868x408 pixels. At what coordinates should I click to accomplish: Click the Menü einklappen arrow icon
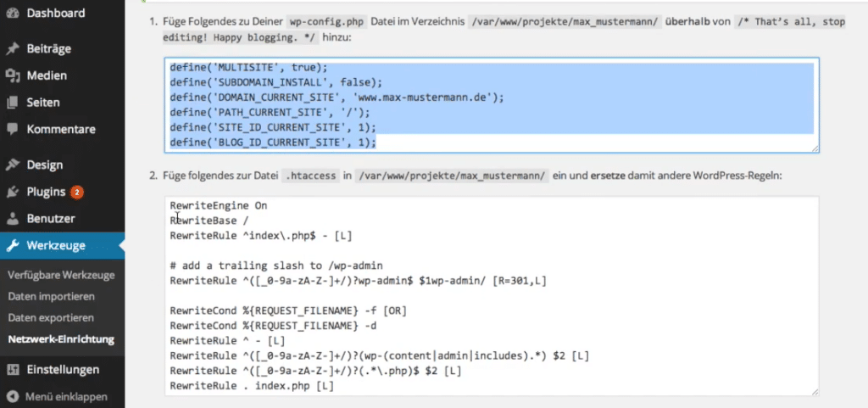(x=13, y=397)
